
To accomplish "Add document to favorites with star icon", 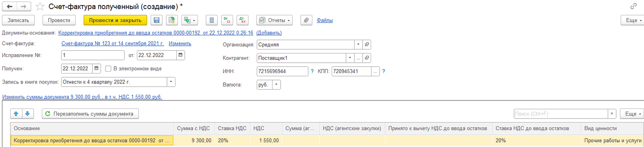I will [x=40, y=6].
